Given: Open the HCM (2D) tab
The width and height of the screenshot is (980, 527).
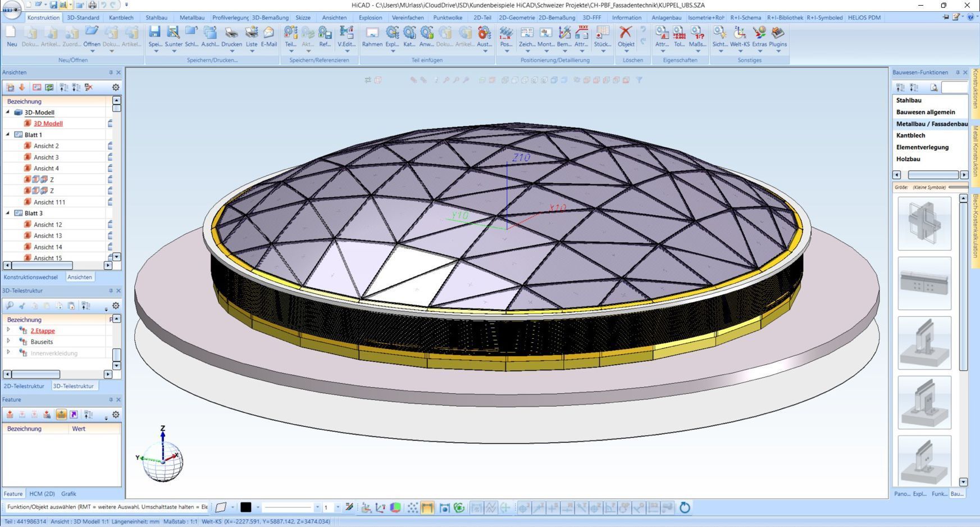Looking at the screenshot, I should (x=42, y=494).
